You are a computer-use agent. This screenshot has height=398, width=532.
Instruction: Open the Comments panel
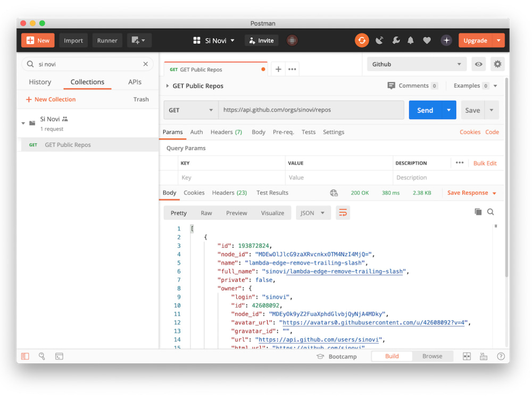(413, 86)
